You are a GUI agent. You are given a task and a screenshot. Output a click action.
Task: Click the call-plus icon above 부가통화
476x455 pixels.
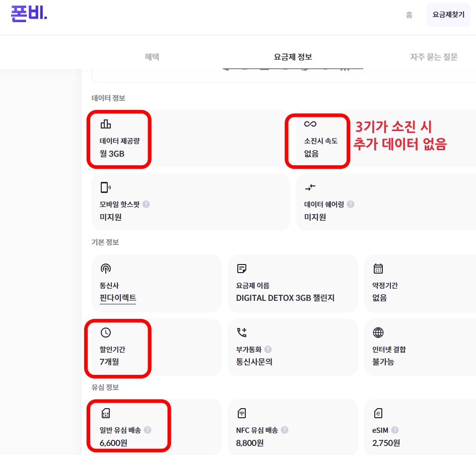[x=242, y=332]
